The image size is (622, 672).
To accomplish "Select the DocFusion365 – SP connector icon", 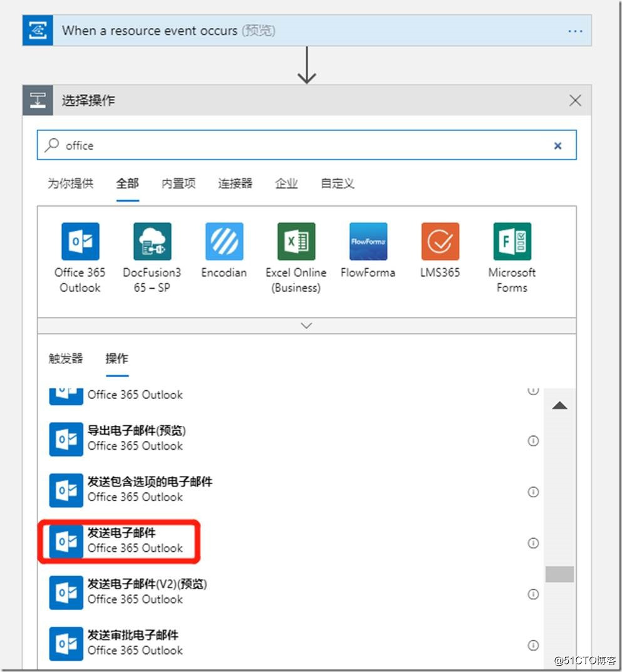I will tap(152, 241).
